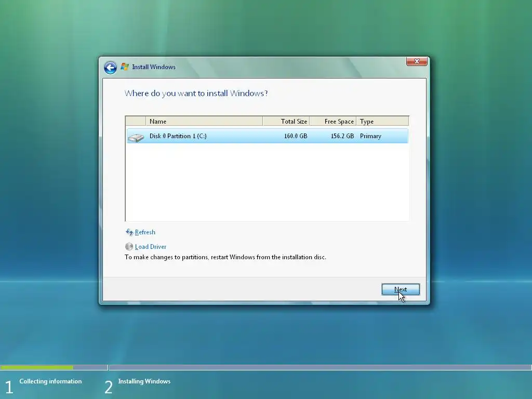Image resolution: width=532 pixels, height=399 pixels.
Task: Click the Load Driver disc icon
Action: [x=129, y=247]
